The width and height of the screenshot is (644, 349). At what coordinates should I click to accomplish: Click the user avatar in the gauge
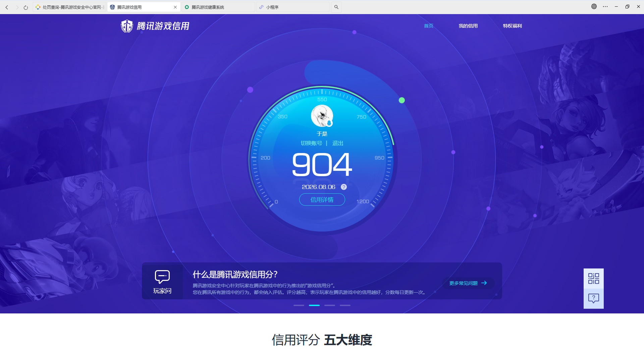(322, 116)
